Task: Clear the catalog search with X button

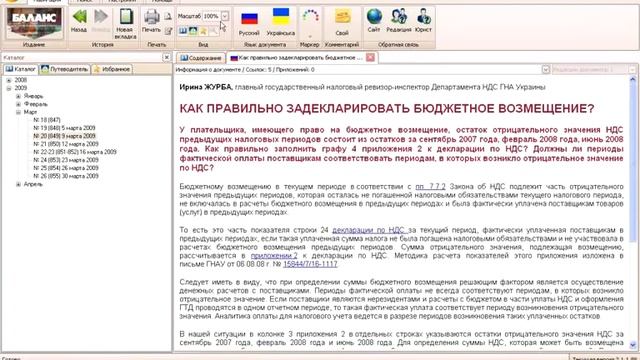Action: 167,58
